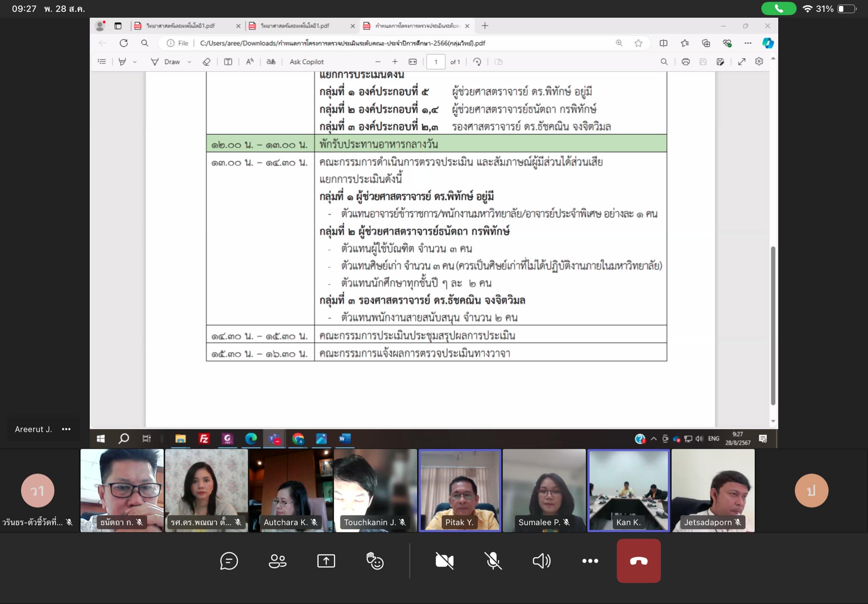Image resolution: width=868 pixels, height=604 pixels.
Task: Unmute the microphone toggle
Action: [x=493, y=561]
